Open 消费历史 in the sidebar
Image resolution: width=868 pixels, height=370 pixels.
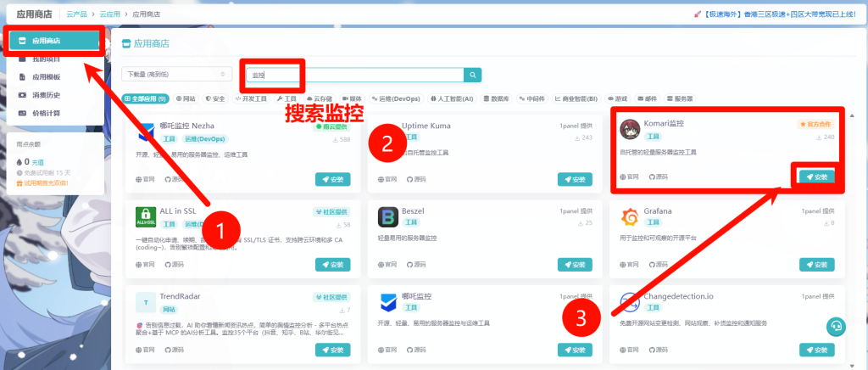click(x=46, y=95)
